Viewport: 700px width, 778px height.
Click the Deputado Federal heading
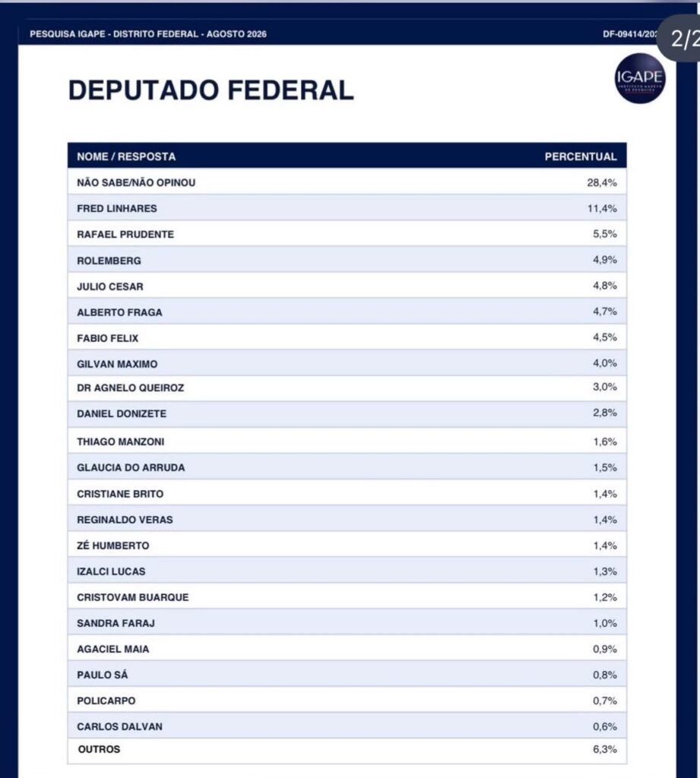click(x=211, y=90)
